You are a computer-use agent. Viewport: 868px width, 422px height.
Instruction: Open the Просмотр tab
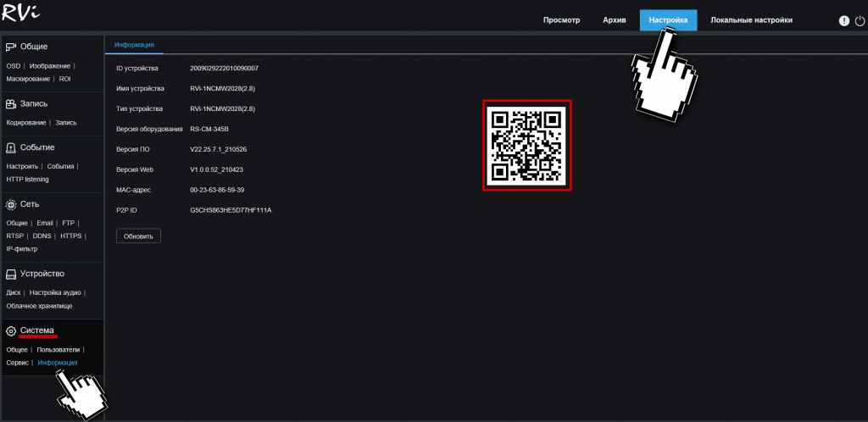coord(561,20)
